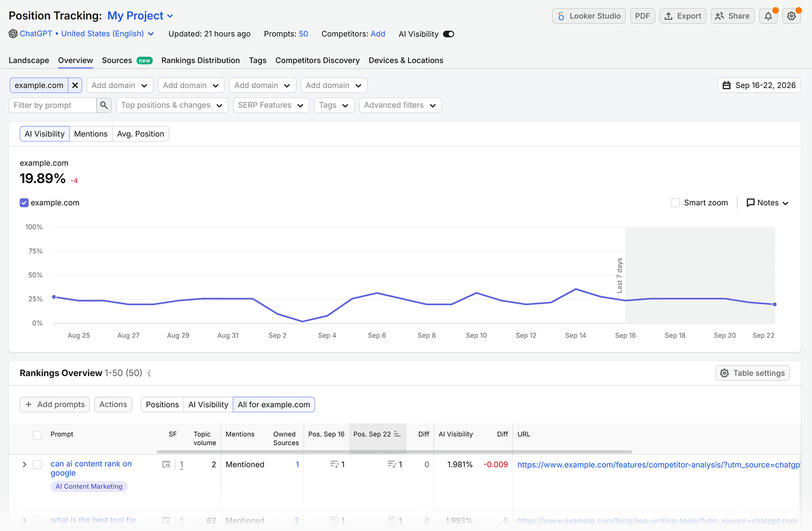Open the My Project dropdown
The image size is (812, 531).
point(141,16)
